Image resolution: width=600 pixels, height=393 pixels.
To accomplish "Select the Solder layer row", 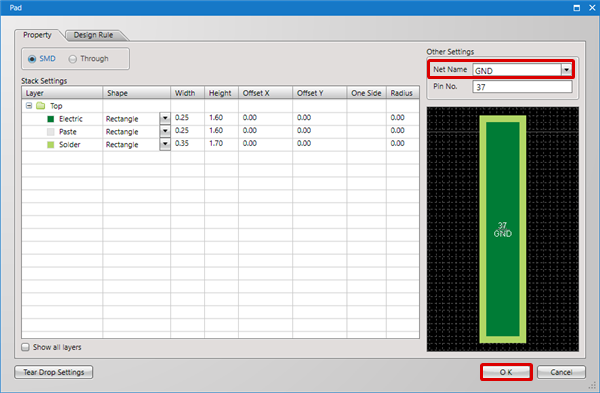I will [x=220, y=145].
